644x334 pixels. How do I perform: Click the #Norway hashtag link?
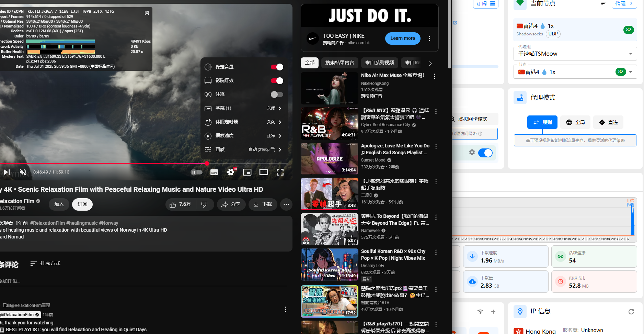[109, 223]
